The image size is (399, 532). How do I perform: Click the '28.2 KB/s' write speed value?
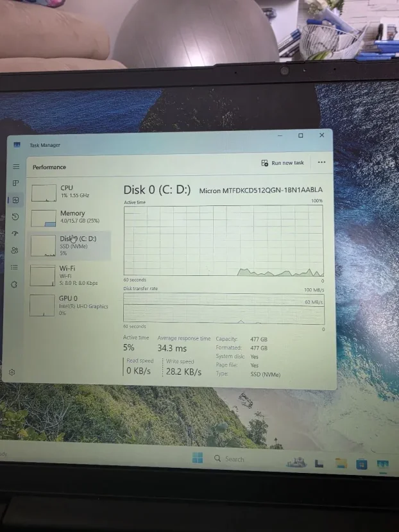pyautogui.click(x=183, y=372)
